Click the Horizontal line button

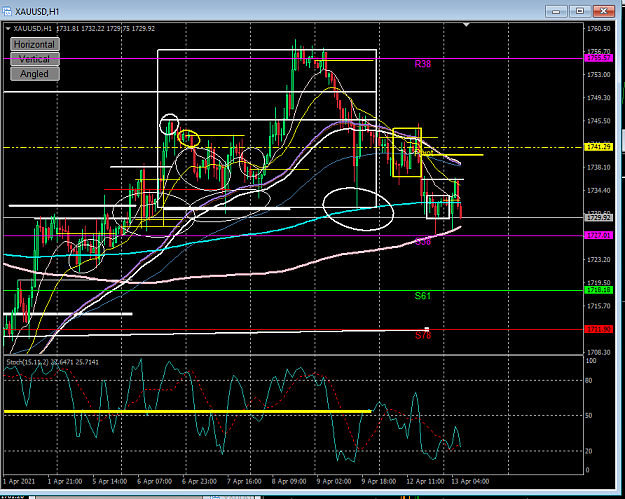35,44
